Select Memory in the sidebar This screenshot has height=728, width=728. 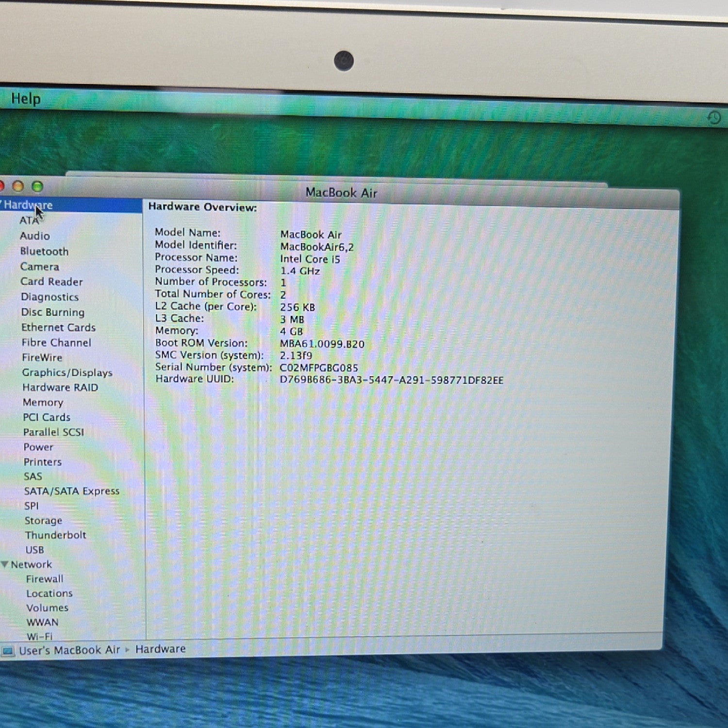pos(43,402)
